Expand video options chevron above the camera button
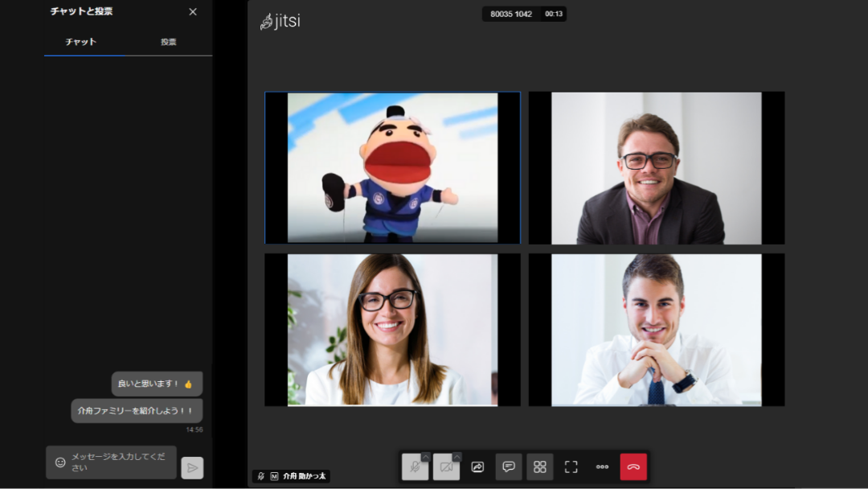The image size is (868, 489). pos(457,457)
